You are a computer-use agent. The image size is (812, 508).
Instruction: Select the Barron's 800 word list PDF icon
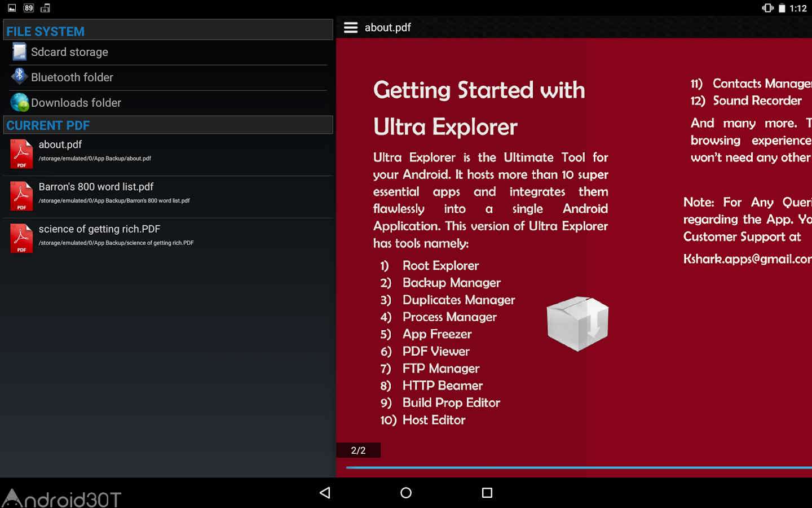click(x=21, y=196)
